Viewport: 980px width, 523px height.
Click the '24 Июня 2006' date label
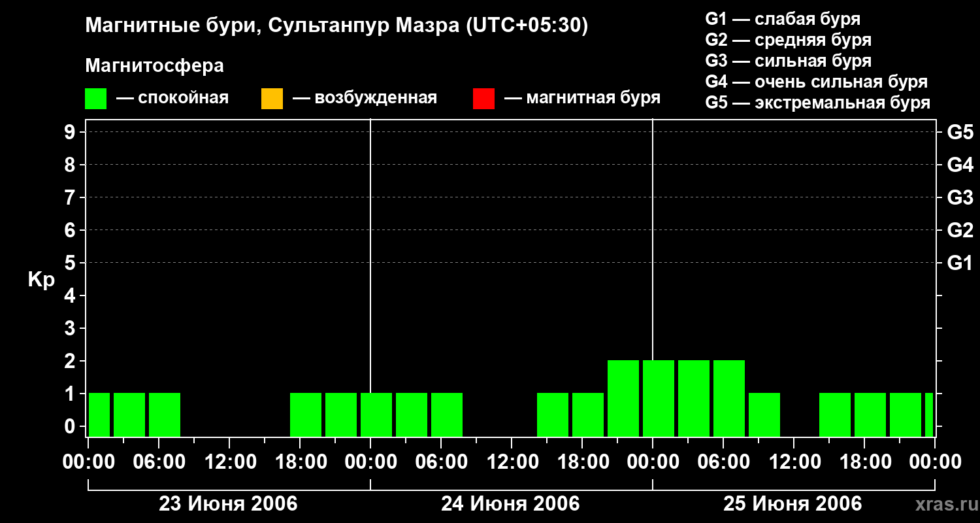[511, 504]
